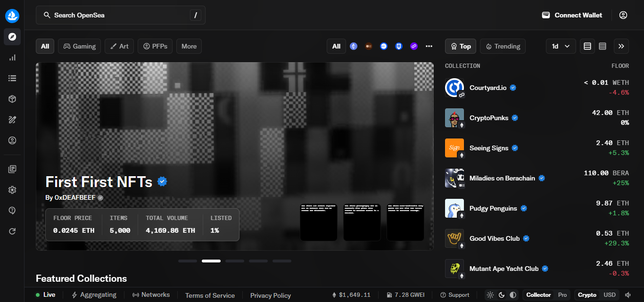Switch to the Trending tab
644x302 pixels.
coord(503,46)
